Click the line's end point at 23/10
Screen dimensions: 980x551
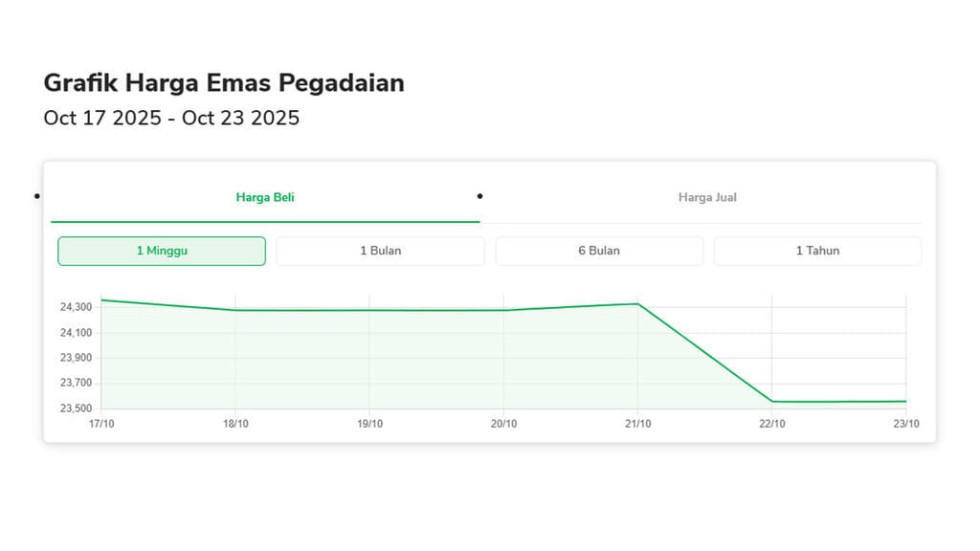point(905,402)
